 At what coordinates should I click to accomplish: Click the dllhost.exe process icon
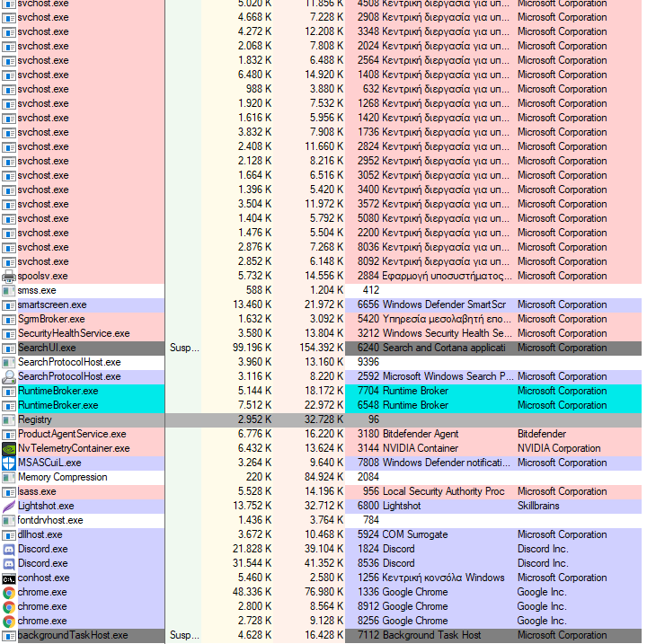9,535
